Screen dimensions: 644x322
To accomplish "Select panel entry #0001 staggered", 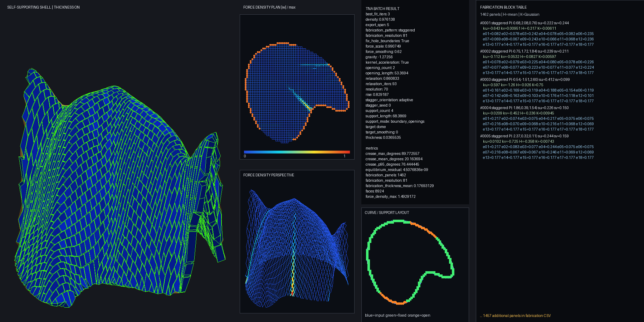I will (x=537, y=34).
